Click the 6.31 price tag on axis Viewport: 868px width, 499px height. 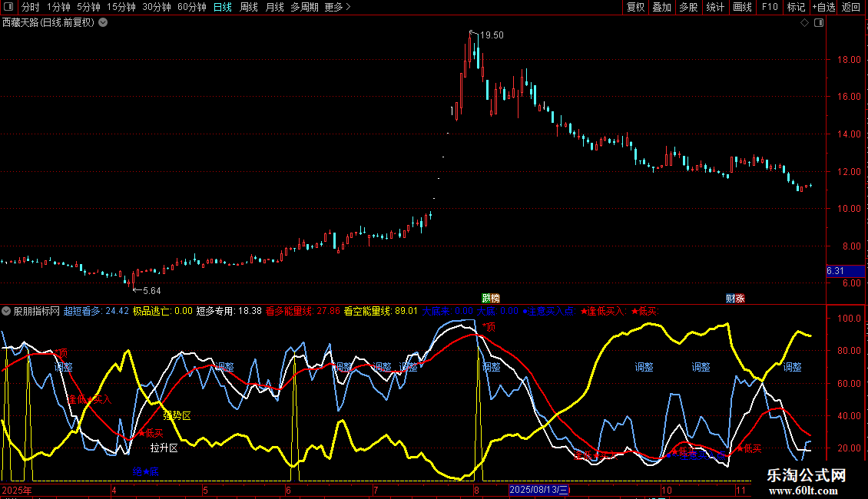coord(845,271)
